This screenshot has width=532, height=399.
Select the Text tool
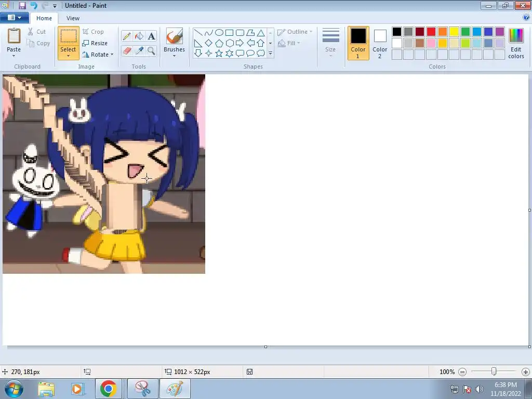click(x=151, y=36)
